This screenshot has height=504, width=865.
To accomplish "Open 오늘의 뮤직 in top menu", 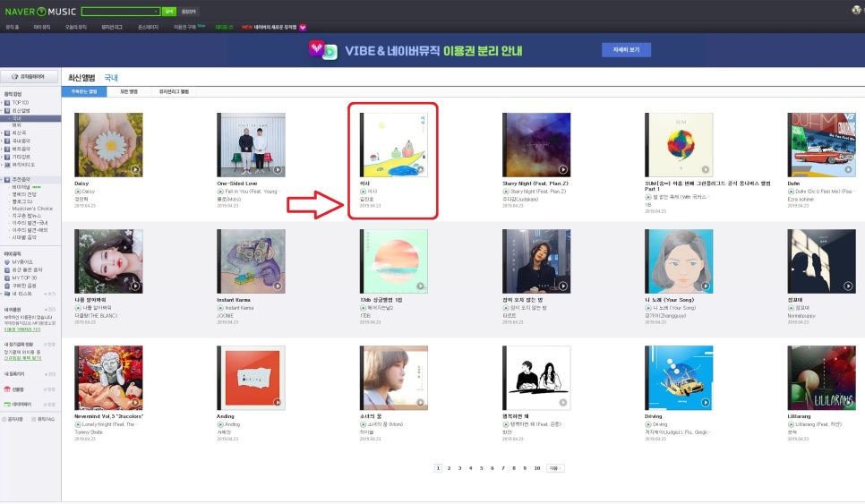I will [x=75, y=27].
